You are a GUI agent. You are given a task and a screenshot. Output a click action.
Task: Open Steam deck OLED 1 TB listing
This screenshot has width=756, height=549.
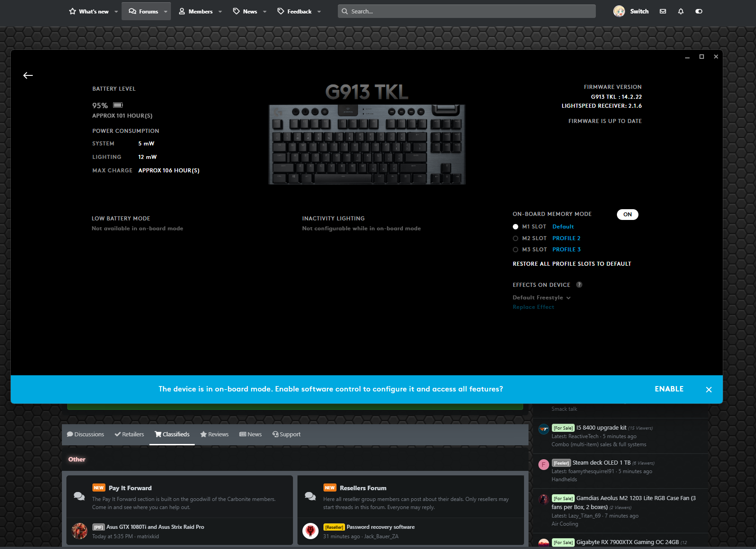pyautogui.click(x=601, y=463)
